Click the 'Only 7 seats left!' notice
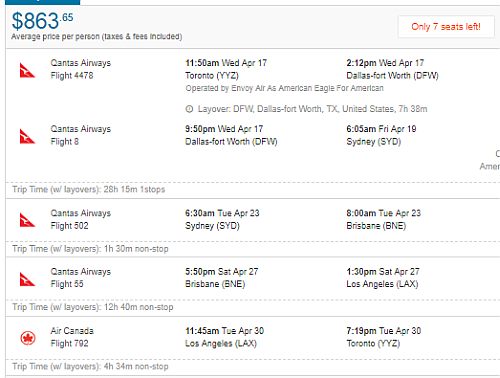This screenshot has height=378, width=500. (446, 27)
